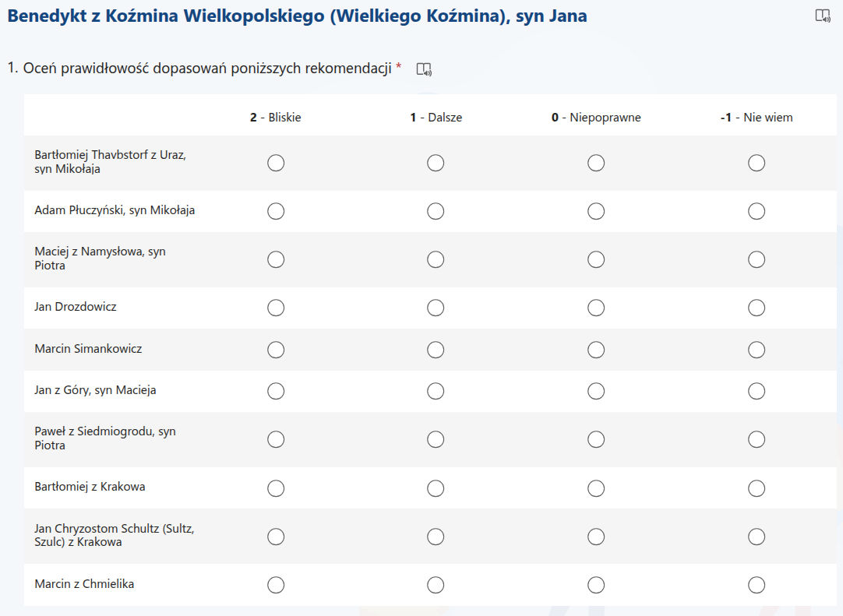This screenshot has height=616, width=843.
Task: Rate Marcin Simankowicz as Bliskie
Action: coord(276,350)
